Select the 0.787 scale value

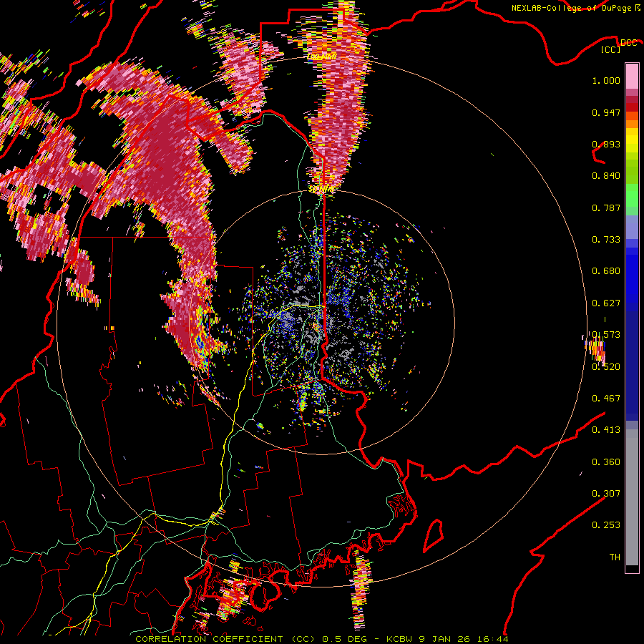tap(606, 208)
